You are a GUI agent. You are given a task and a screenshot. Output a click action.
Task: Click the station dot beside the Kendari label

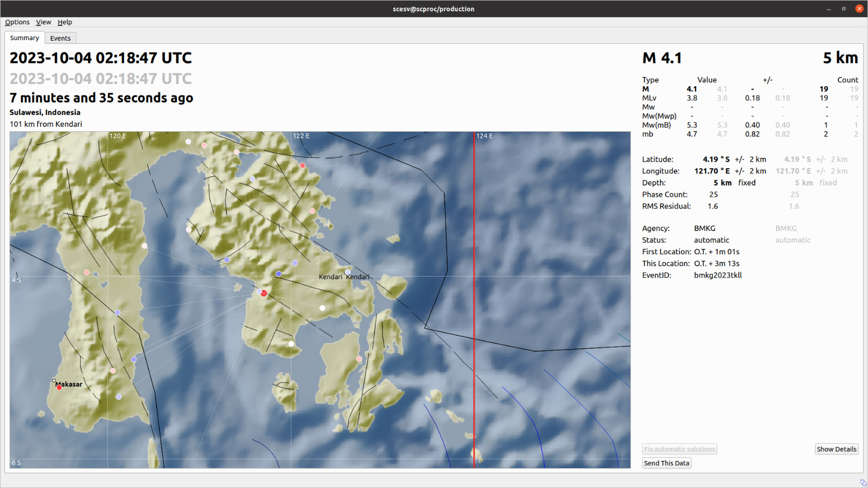tap(348, 272)
